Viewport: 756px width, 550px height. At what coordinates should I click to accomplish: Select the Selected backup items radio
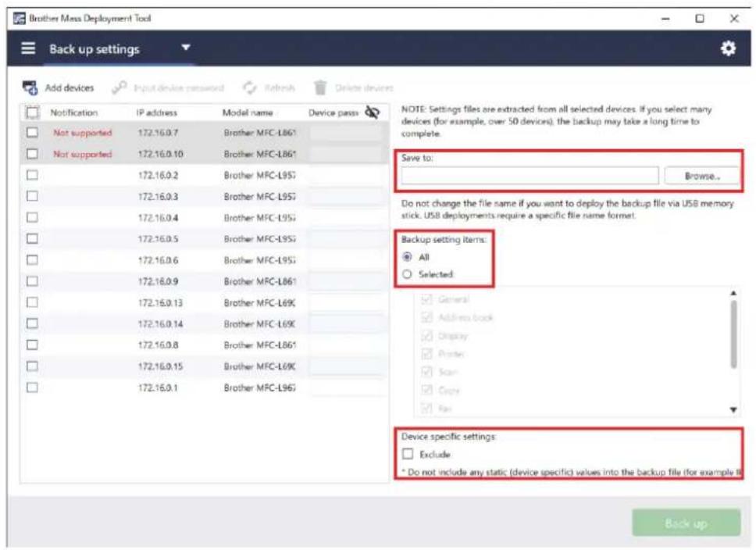tap(408, 274)
